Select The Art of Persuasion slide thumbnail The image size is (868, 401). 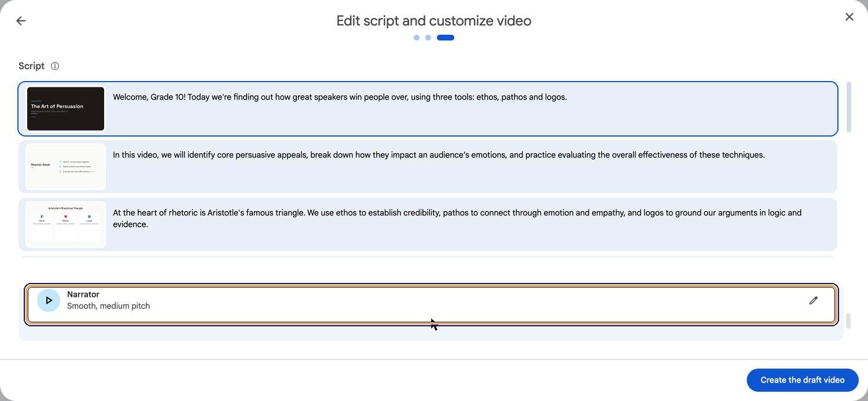[x=65, y=109]
